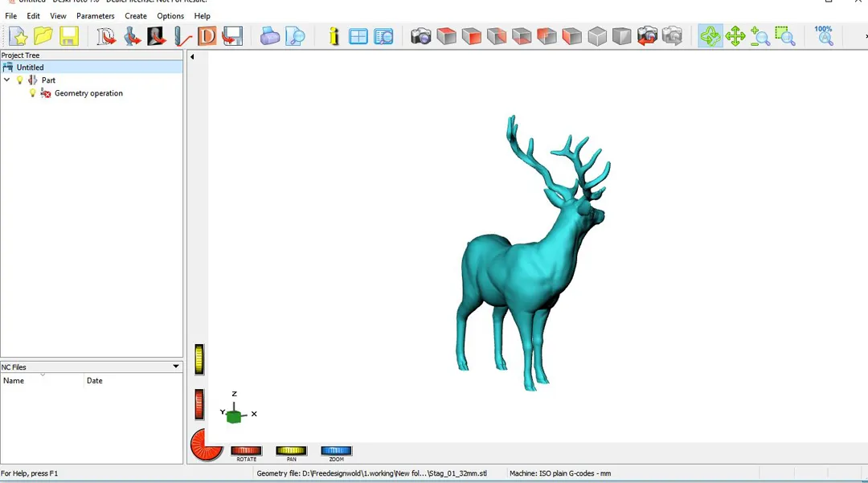The width and height of the screenshot is (868, 483).
Task: Click the previous view camera icon
Action: [647, 36]
